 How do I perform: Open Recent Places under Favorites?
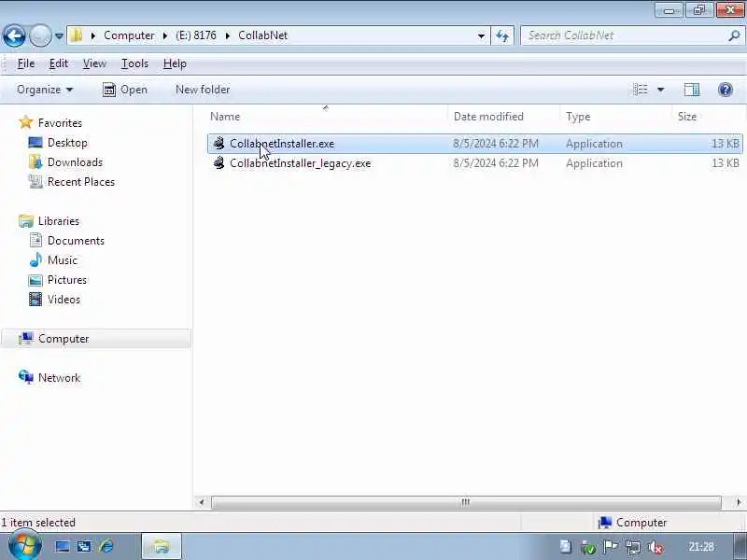point(81,182)
